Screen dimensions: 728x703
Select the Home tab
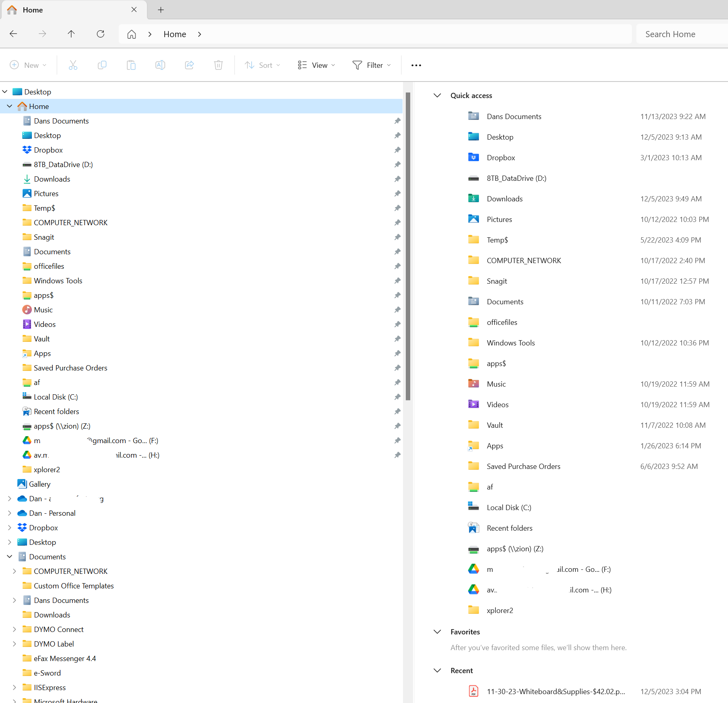pos(74,10)
